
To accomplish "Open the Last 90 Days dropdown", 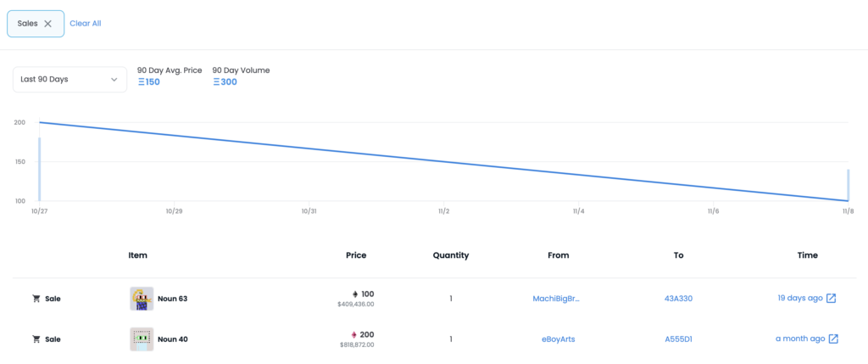I will pos(70,79).
